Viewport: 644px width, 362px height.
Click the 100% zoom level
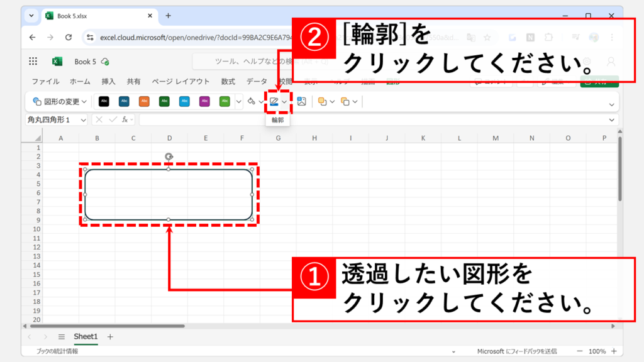click(597, 351)
